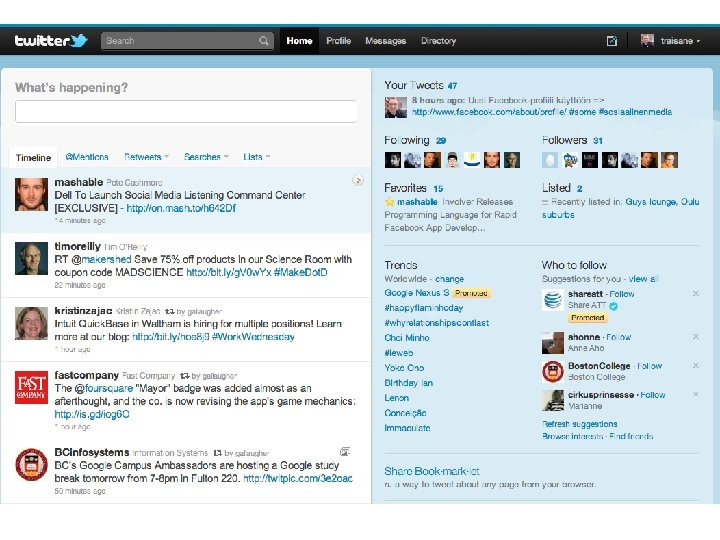
Task: Click the star icon beside mashable favorite
Action: pos(389,202)
